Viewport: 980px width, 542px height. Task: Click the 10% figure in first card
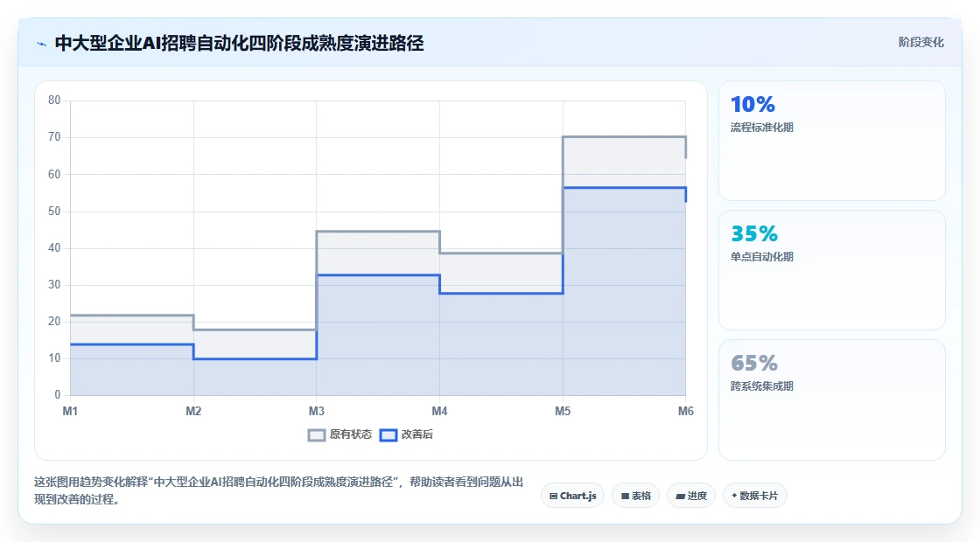[752, 104]
